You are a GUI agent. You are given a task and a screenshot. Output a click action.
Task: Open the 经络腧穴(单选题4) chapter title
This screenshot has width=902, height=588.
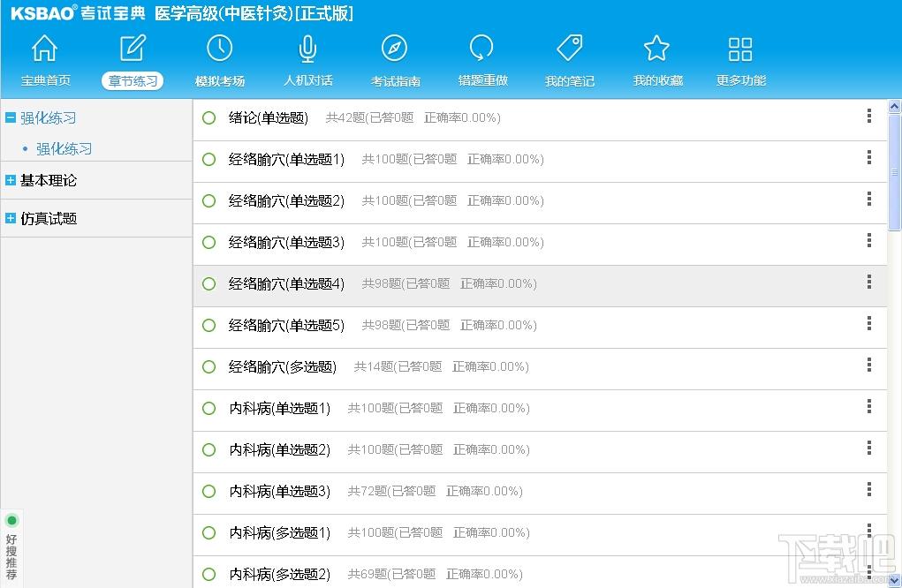pos(286,284)
